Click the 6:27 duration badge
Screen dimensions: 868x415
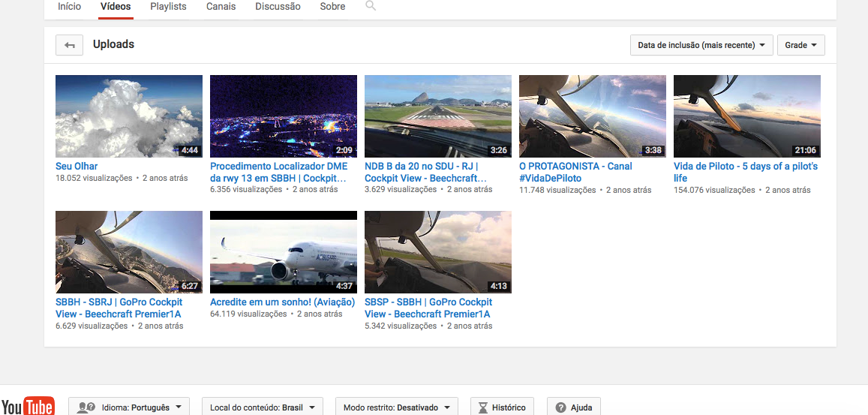click(189, 286)
